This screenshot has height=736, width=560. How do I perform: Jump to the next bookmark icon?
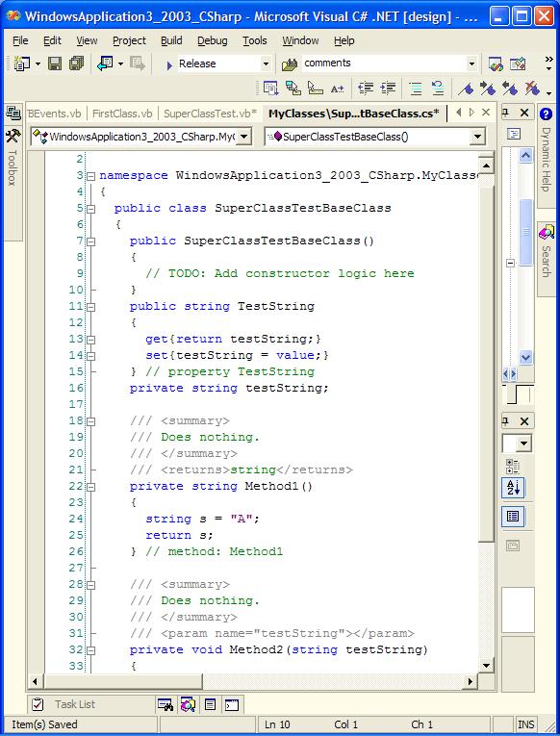pos(488,89)
